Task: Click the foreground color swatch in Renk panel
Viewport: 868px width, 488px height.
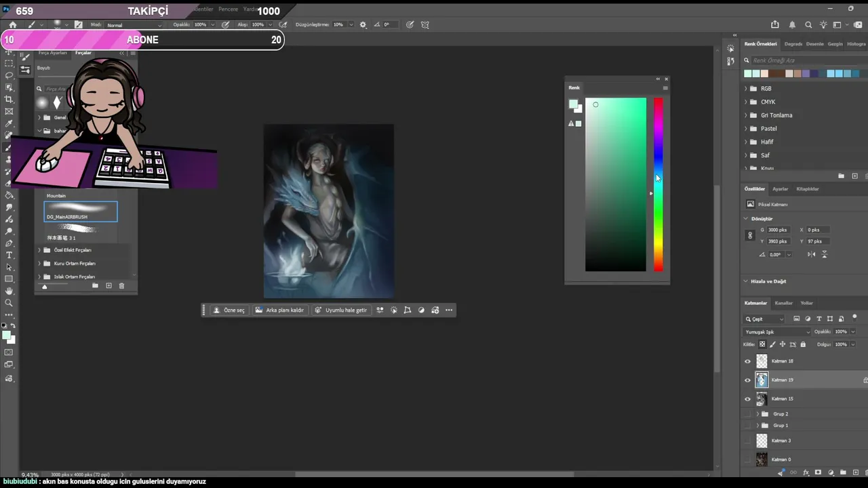Action: tap(573, 104)
